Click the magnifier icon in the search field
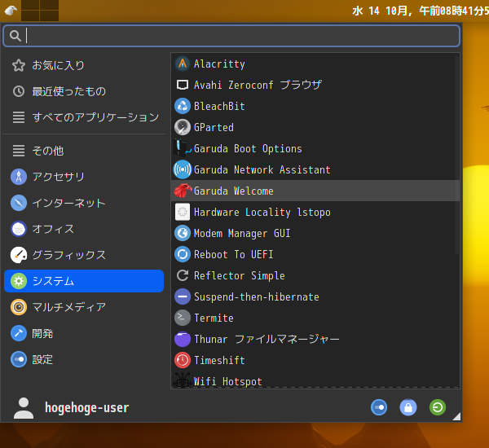489x448 pixels. [x=15, y=36]
